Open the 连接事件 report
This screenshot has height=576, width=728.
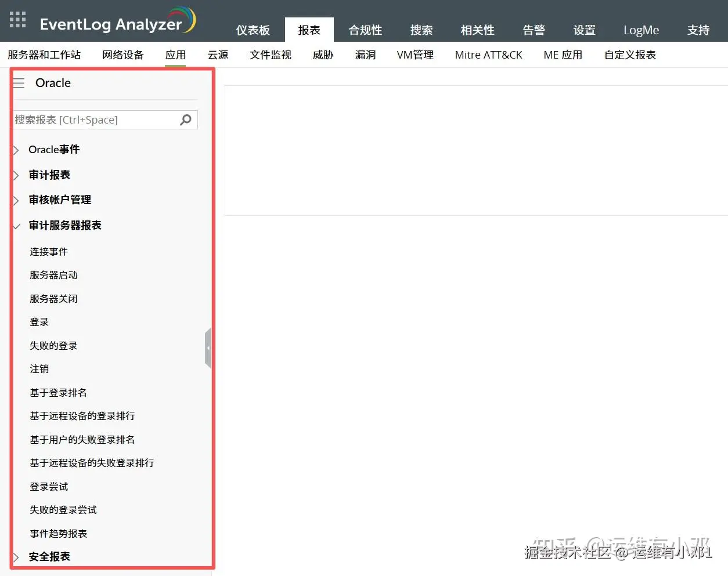pyautogui.click(x=49, y=252)
